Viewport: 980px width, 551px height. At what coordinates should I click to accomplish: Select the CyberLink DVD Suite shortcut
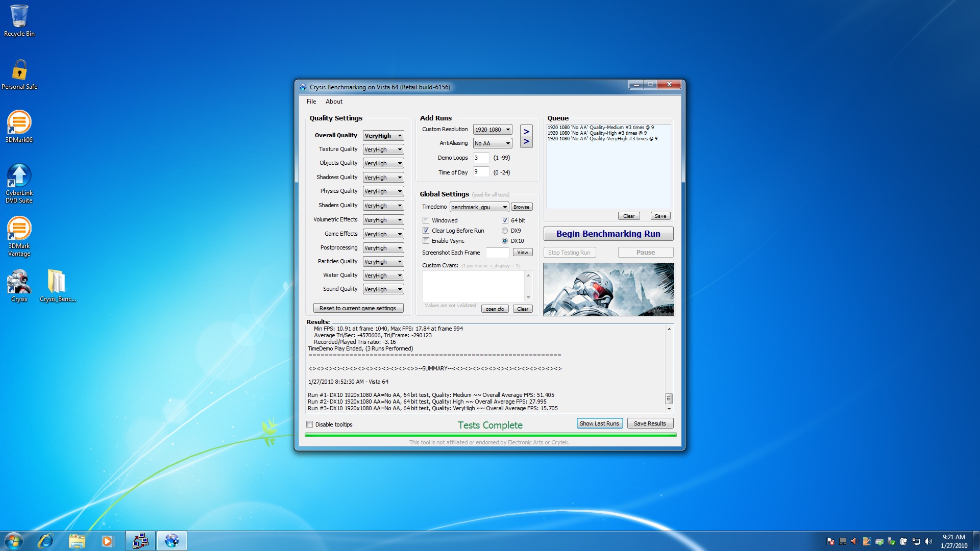tap(19, 183)
